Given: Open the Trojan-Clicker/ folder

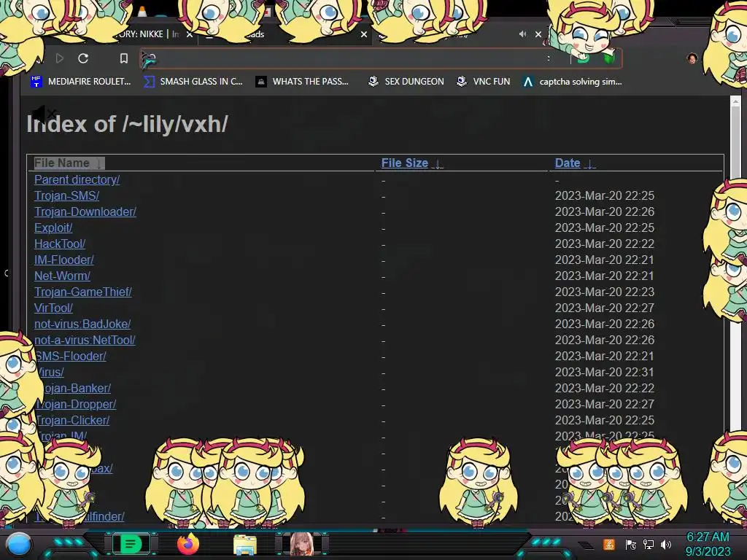Looking at the screenshot, I should 73,421.
